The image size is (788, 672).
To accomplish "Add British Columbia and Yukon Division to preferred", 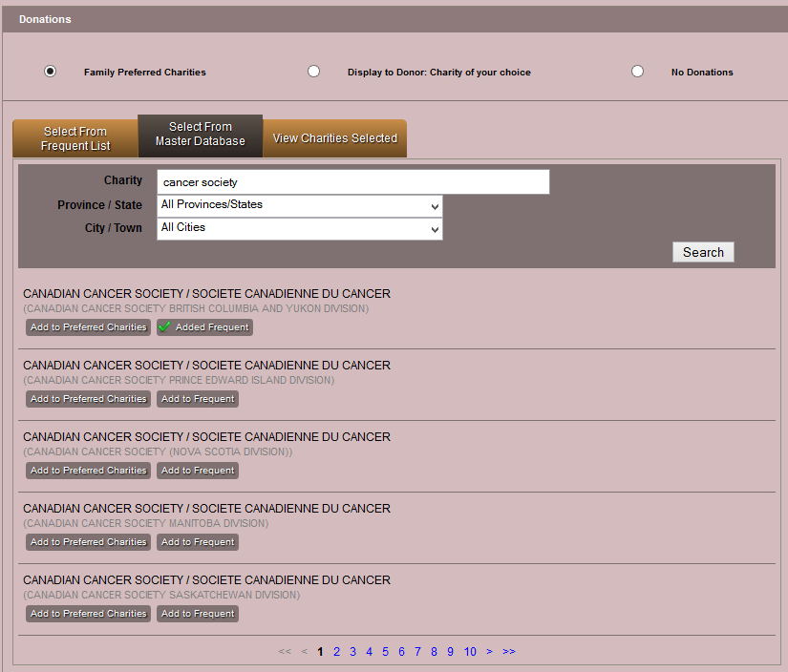I will pyautogui.click(x=89, y=327).
